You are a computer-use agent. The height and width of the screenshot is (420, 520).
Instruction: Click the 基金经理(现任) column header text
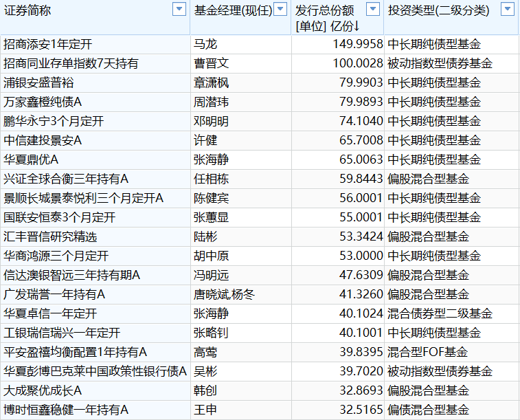pos(233,10)
